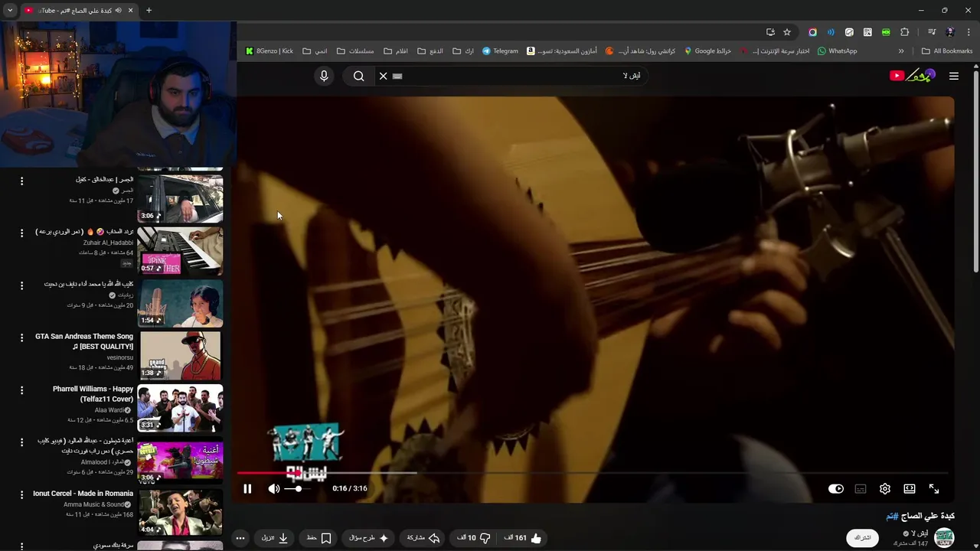980x551 pixels.
Task: Click the sparkle Ask question button
Action: click(x=369, y=538)
